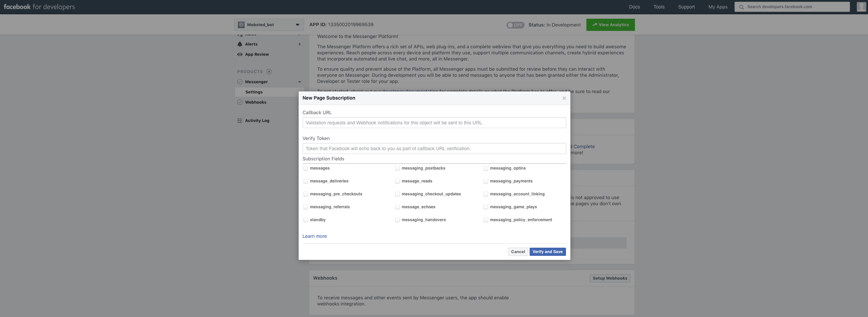Select messaging_checkout_updates checkbox
The height and width of the screenshot is (317, 868).
pos(397,194)
